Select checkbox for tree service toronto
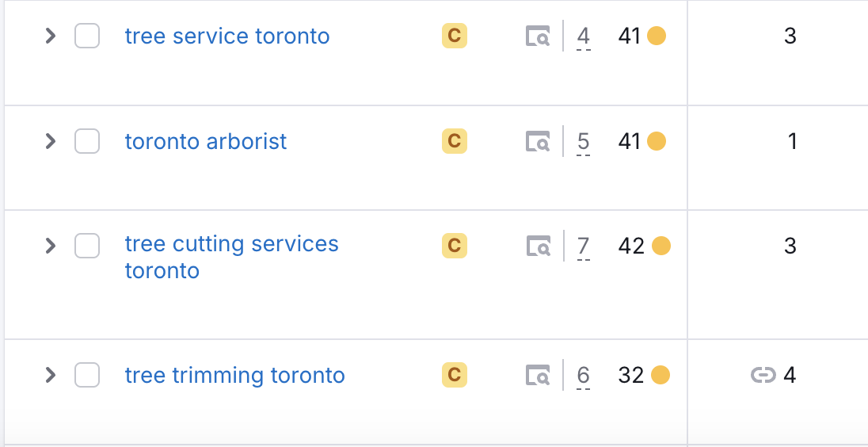 point(87,36)
